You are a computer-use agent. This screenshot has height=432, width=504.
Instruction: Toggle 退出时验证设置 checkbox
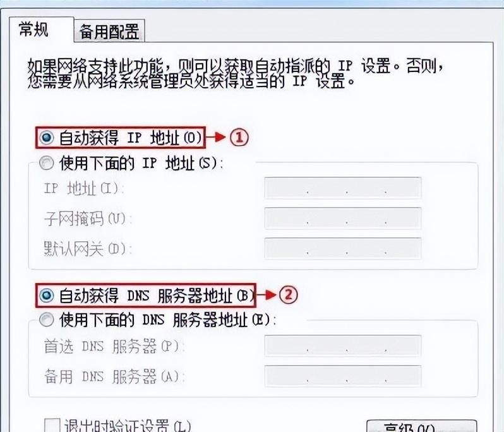tap(52, 426)
